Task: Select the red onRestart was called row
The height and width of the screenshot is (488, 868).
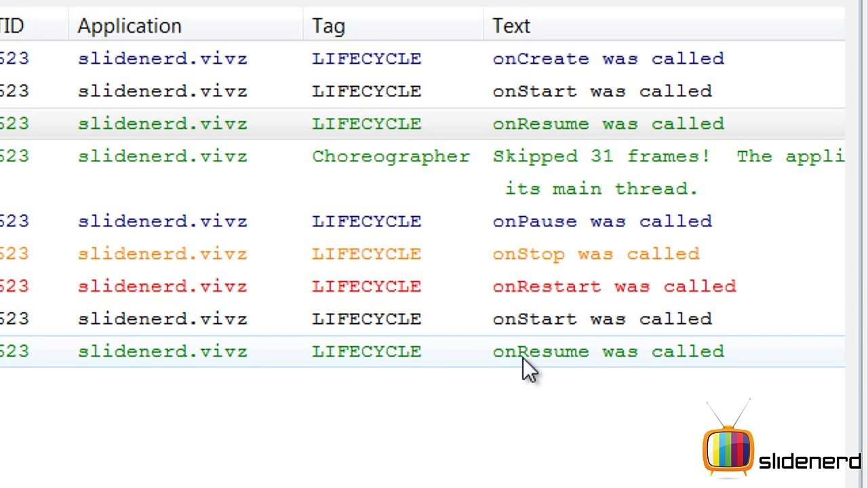Action: tap(422, 286)
